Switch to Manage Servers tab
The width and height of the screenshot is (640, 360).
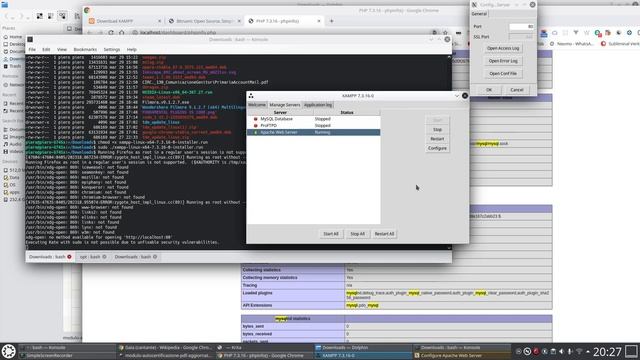[x=284, y=105]
